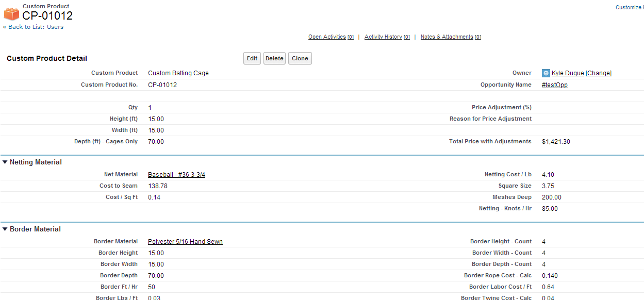Image resolution: width=644 pixels, height=300 pixels.
Task: Collapse the Border Material section
Action: click(x=5, y=229)
